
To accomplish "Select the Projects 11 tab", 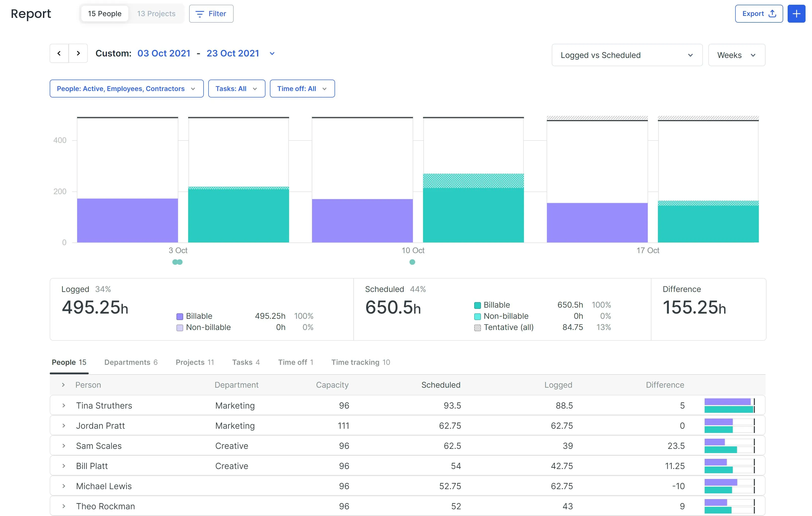I will point(195,362).
